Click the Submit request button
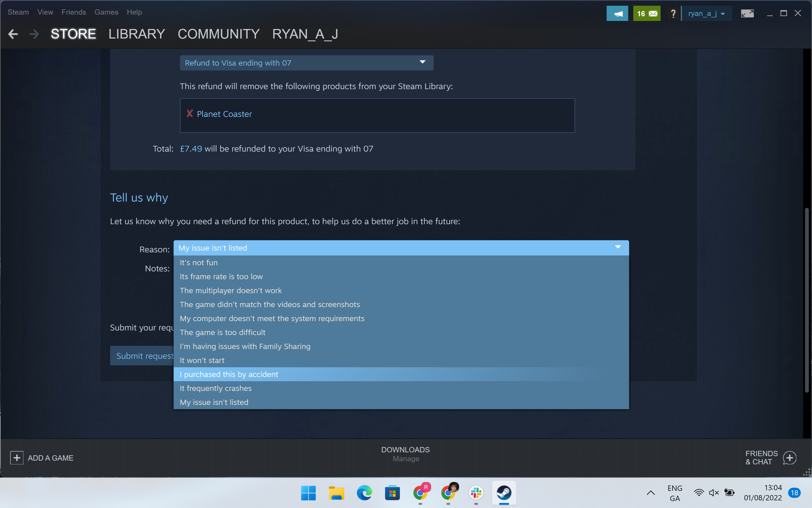 coord(142,356)
